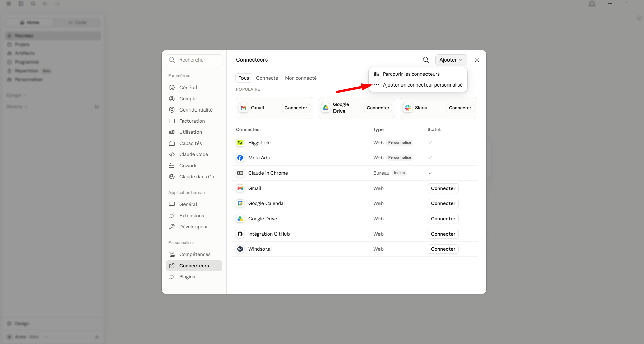This screenshot has height=344, width=644.
Task: Open Général under Paramètres
Action: 194,88
